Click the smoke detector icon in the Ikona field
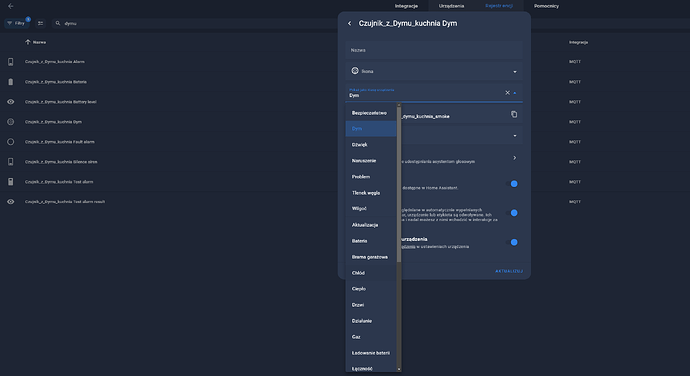Image resolution: width=690 pixels, height=376 pixels. pos(355,71)
